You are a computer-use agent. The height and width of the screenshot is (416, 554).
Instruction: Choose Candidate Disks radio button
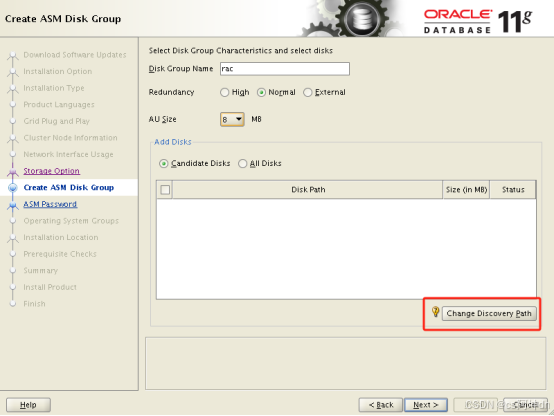click(x=164, y=164)
